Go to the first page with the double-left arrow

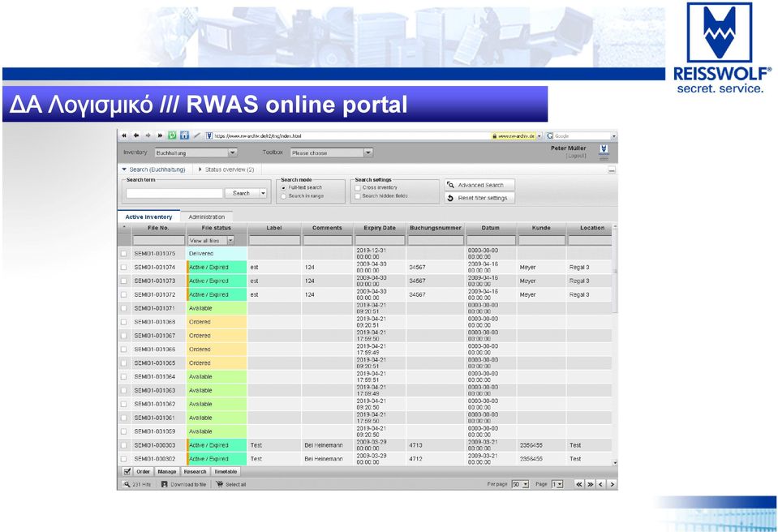coord(579,484)
